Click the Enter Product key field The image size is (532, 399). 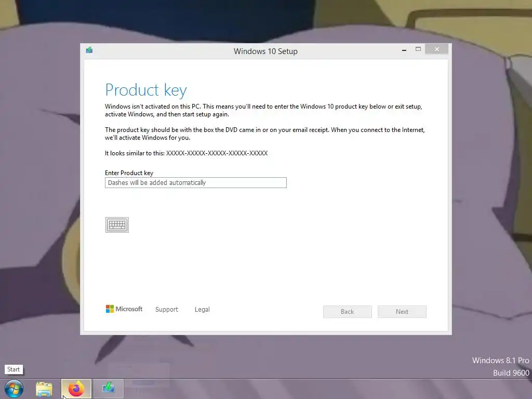pyautogui.click(x=196, y=182)
